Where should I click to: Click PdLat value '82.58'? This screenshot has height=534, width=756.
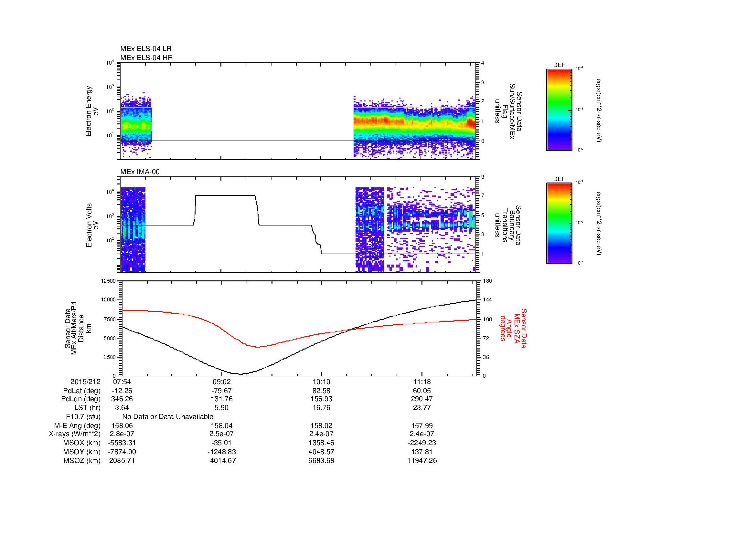(x=321, y=391)
